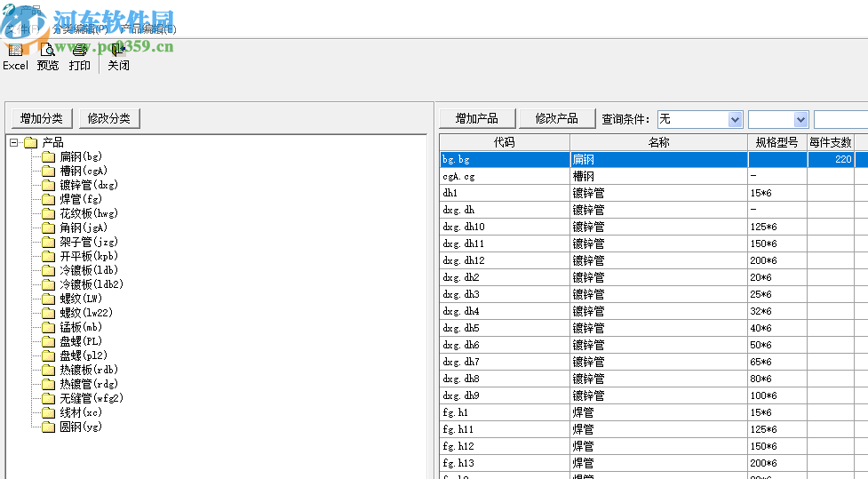Select the 角钢(jgA) folder icon
Image resolution: width=868 pixels, height=479 pixels.
[x=49, y=228]
